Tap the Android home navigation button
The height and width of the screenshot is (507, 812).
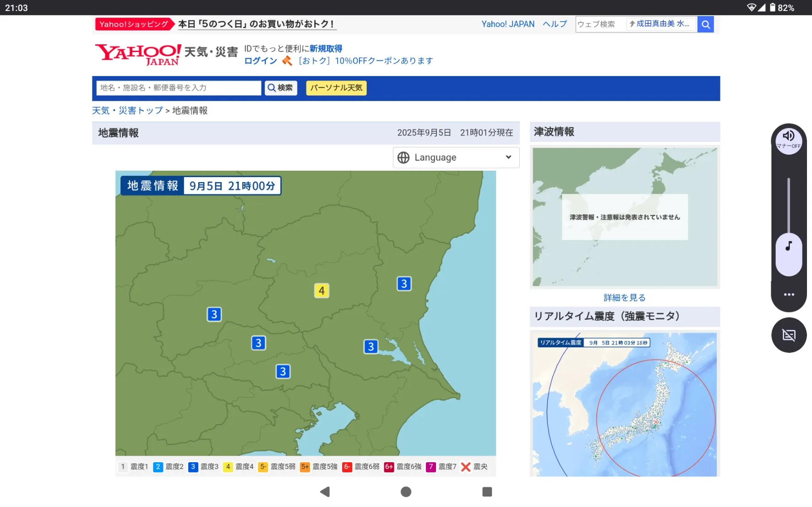(406, 492)
